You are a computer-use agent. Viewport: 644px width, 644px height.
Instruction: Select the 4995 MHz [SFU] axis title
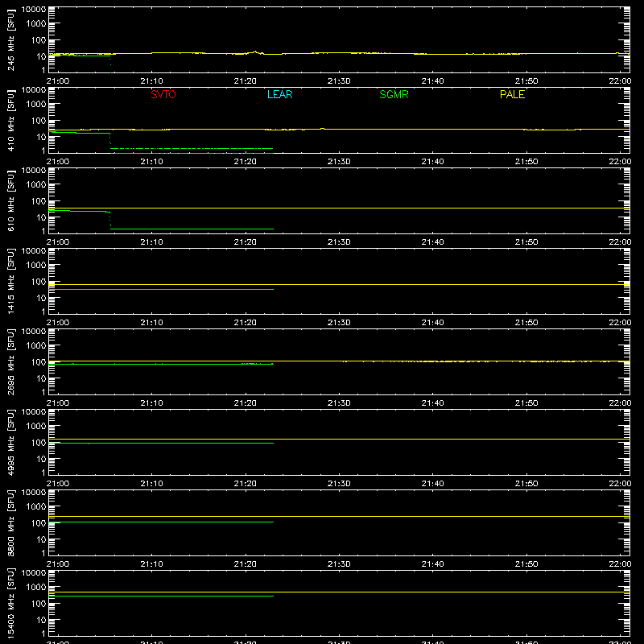pos(10,442)
